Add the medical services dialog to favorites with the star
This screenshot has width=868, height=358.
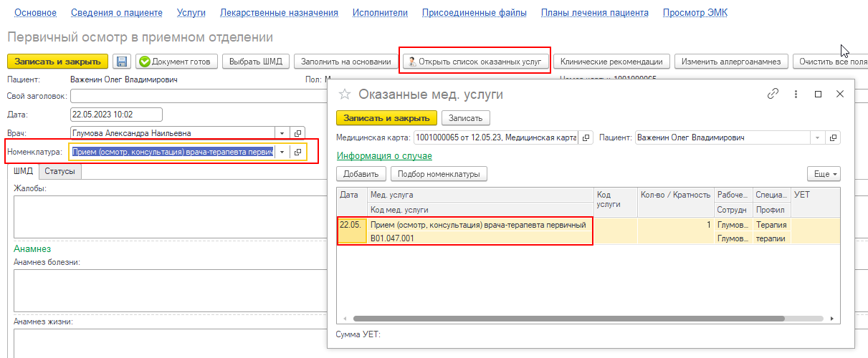click(x=345, y=94)
